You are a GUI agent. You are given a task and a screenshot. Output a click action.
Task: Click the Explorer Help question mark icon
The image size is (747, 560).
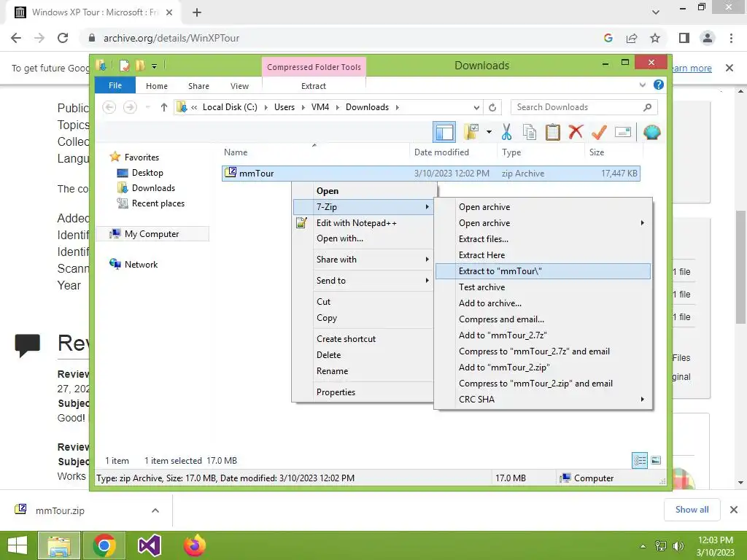659,85
